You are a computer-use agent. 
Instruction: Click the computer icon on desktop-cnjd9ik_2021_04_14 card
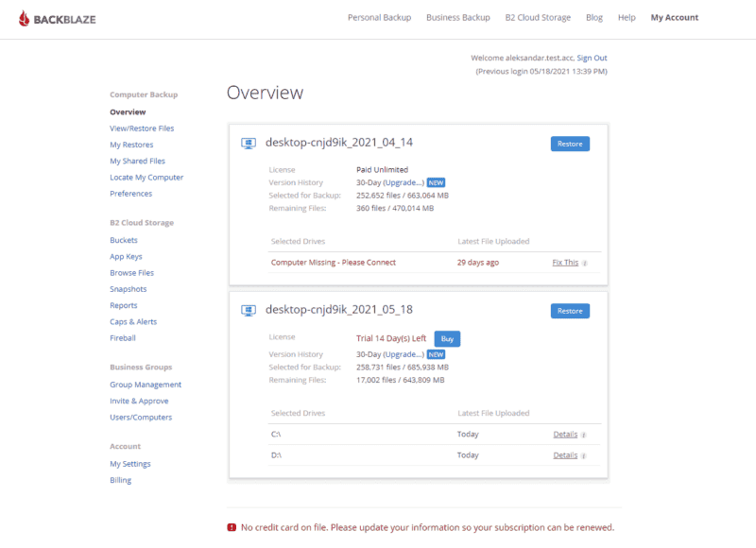pyautogui.click(x=248, y=143)
